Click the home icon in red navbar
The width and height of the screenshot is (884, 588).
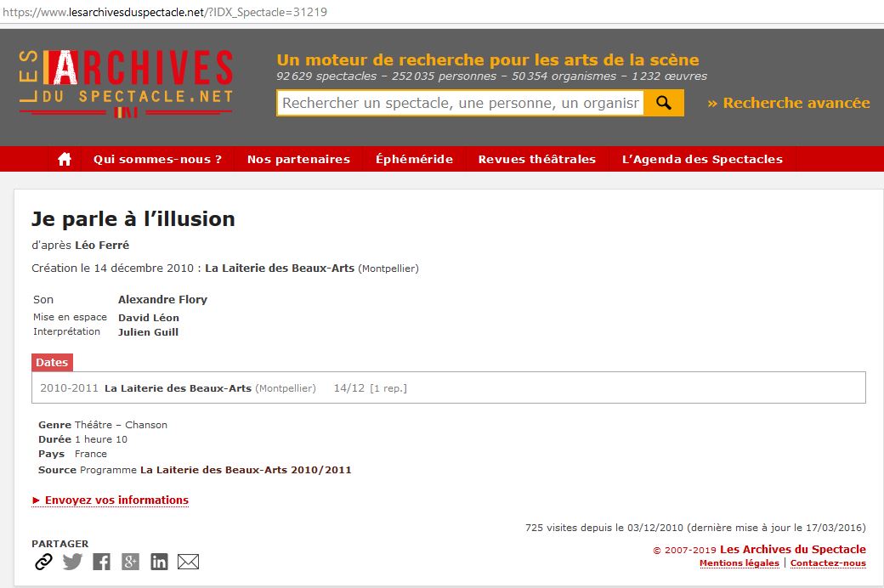pyautogui.click(x=65, y=159)
